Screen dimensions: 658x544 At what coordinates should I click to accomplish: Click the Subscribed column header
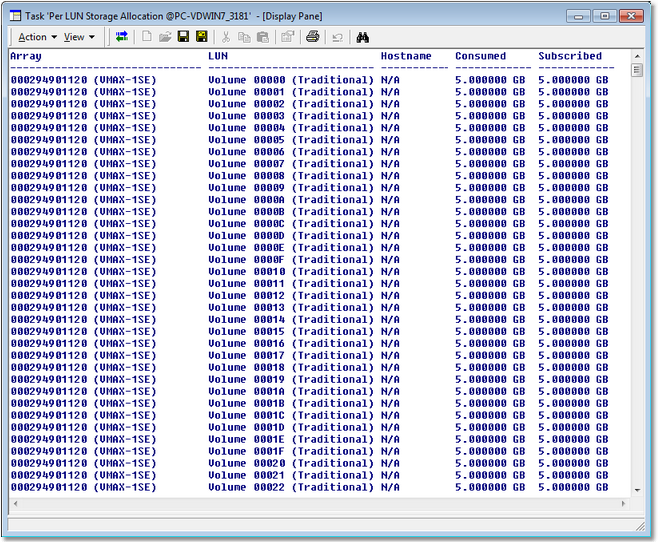(x=570, y=56)
